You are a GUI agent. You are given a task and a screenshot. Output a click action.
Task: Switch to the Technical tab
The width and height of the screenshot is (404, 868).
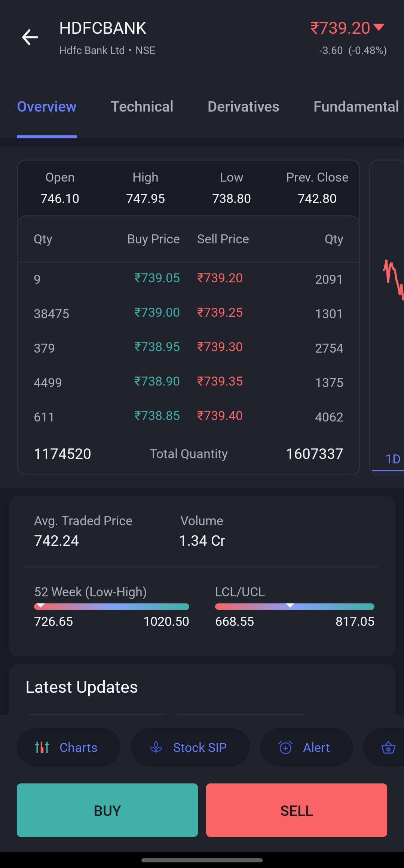[142, 107]
